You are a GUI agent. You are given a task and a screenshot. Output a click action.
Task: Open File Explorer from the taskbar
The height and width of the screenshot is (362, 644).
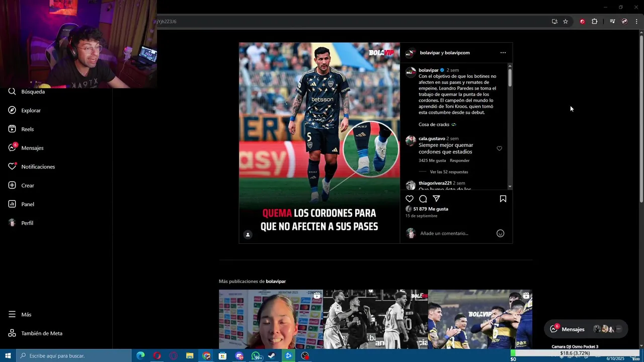pos(190,355)
